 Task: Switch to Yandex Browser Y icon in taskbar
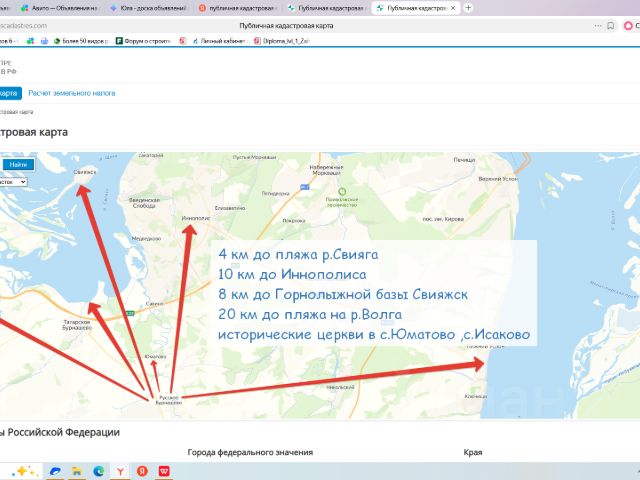(120, 471)
